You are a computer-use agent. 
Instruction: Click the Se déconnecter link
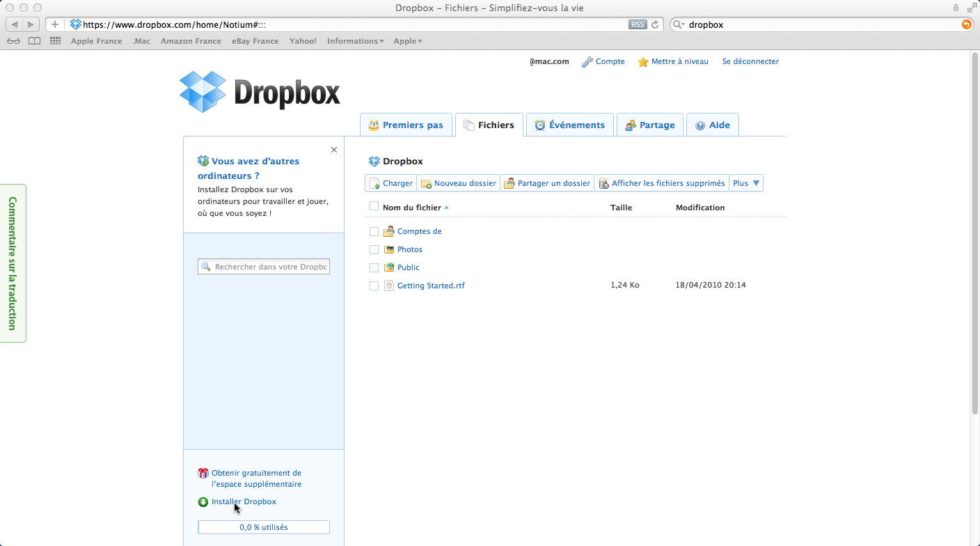pos(750,61)
